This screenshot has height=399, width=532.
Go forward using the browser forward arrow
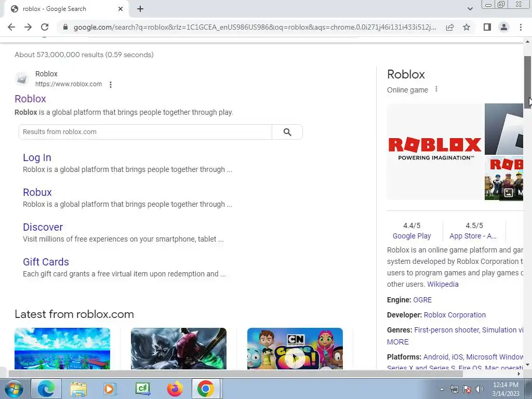28,27
